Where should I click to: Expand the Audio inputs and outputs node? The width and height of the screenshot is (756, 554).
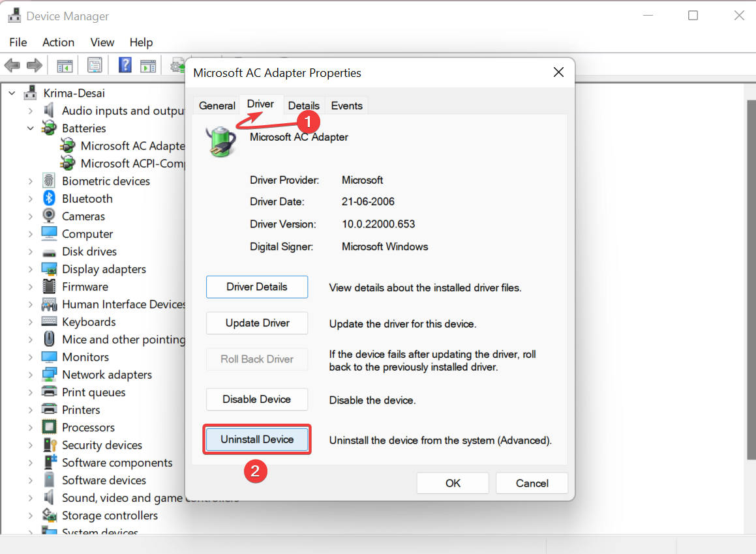(31, 111)
